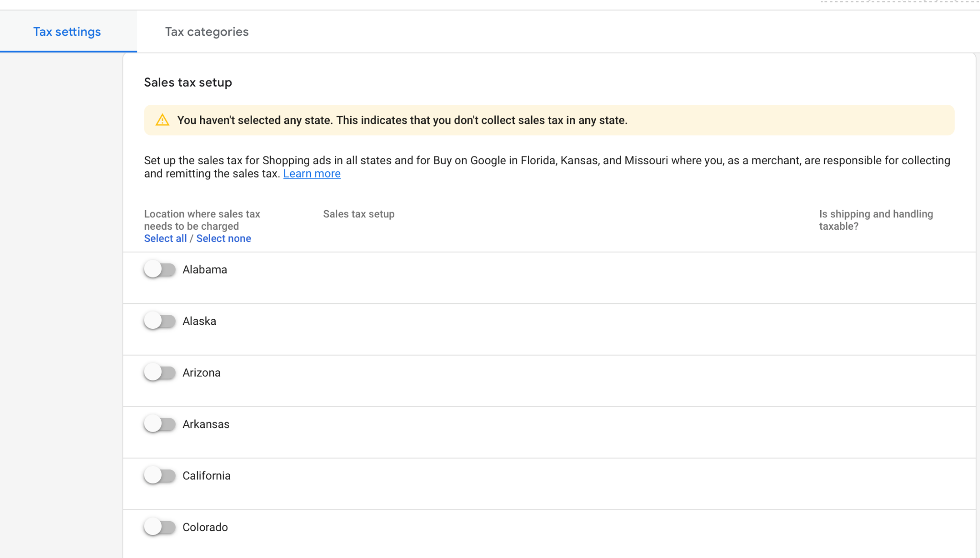Click the Arkansas state label text

tap(206, 424)
